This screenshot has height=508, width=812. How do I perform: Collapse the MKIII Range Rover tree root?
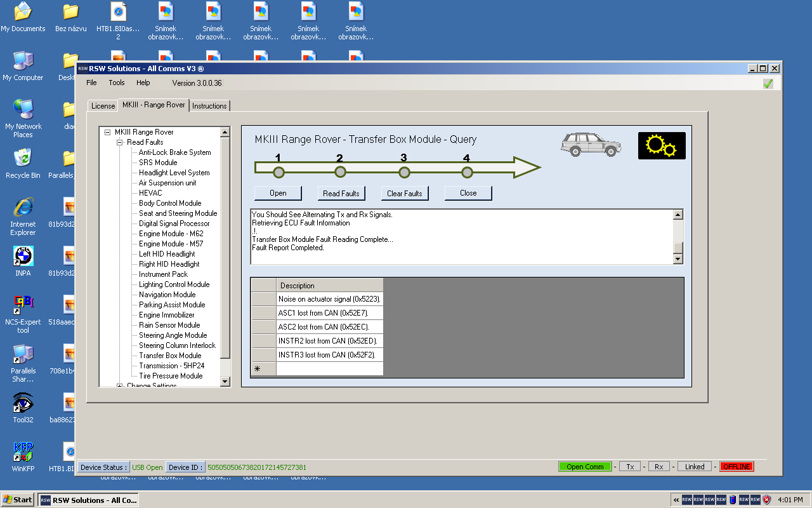click(x=107, y=132)
